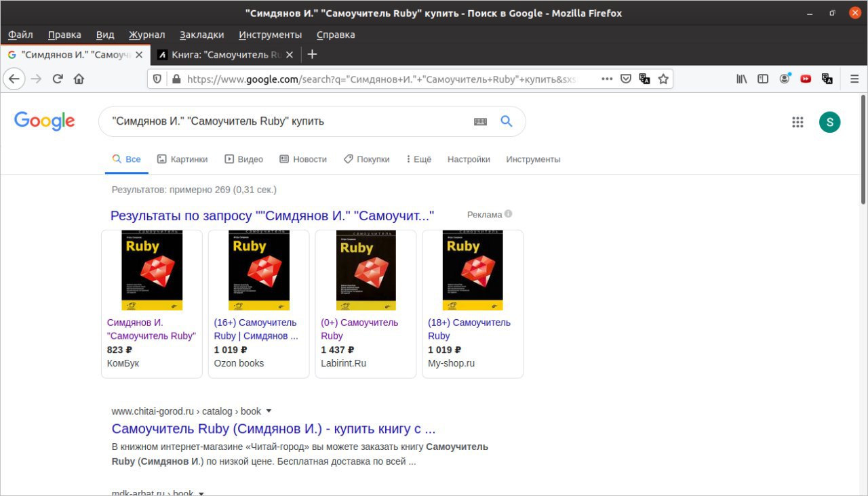The height and width of the screenshot is (496, 868).
Task: Open the Вид menu
Action: pyautogui.click(x=105, y=35)
